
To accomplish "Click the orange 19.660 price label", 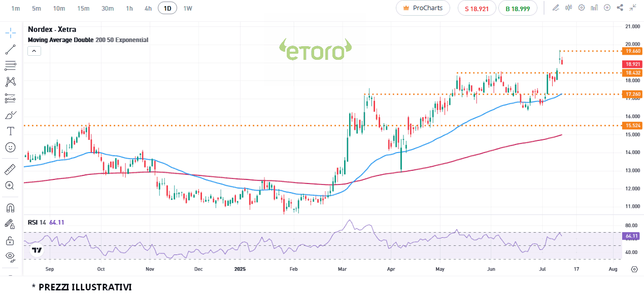I will pos(633,51).
